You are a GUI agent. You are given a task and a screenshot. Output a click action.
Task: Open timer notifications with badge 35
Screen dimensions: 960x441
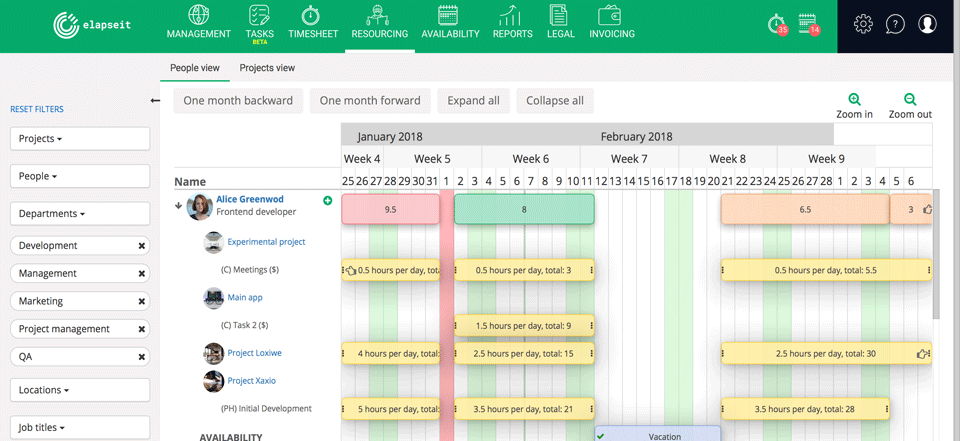778,24
